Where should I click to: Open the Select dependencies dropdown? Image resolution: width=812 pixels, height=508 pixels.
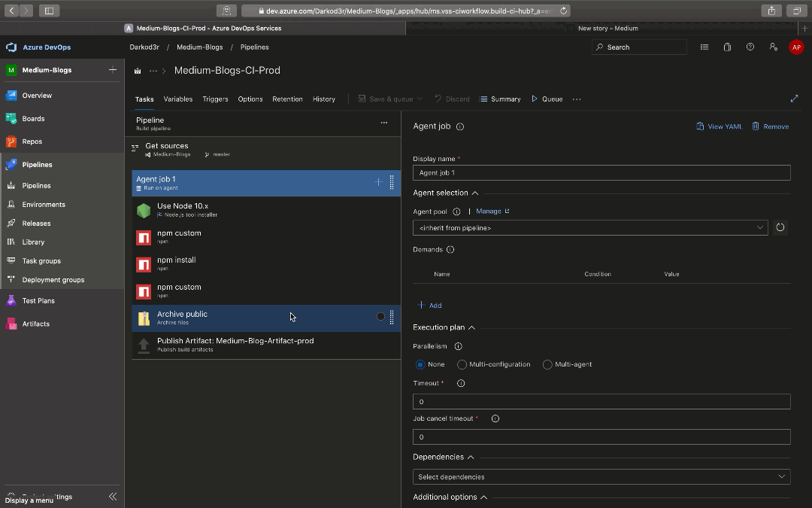tap(601, 477)
